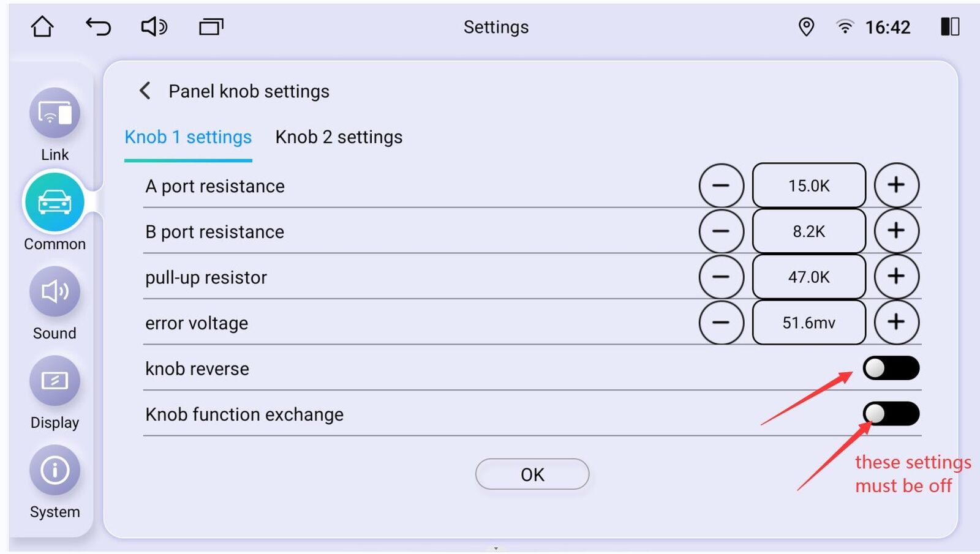Switch to Knob 2 settings tab
This screenshot has width=980, height=554.
[339, 137]
